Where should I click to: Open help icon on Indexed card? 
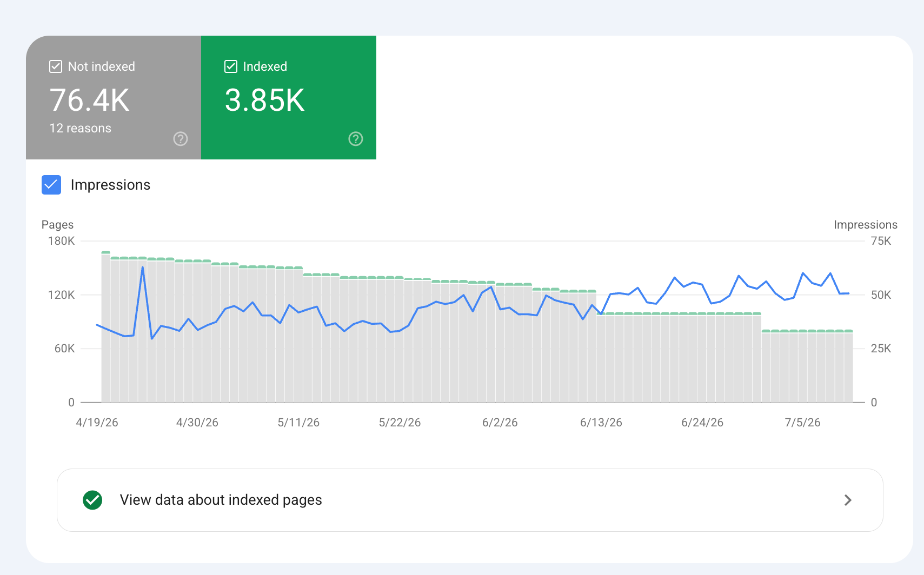pyautogui.click(x=356, y=139)
